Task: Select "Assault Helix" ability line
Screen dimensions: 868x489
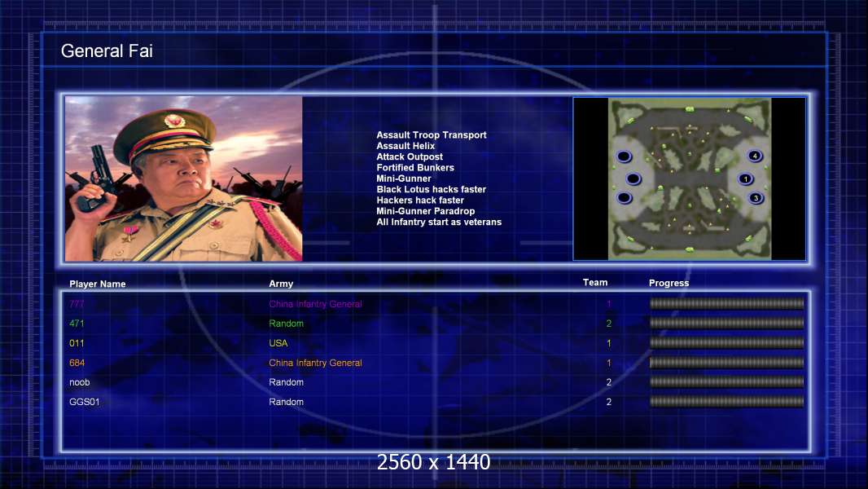Action: [x=406, y=146]
